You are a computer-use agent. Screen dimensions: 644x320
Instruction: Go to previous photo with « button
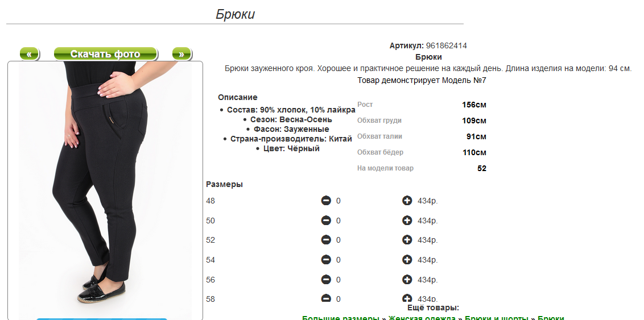(x=29, y=54)
